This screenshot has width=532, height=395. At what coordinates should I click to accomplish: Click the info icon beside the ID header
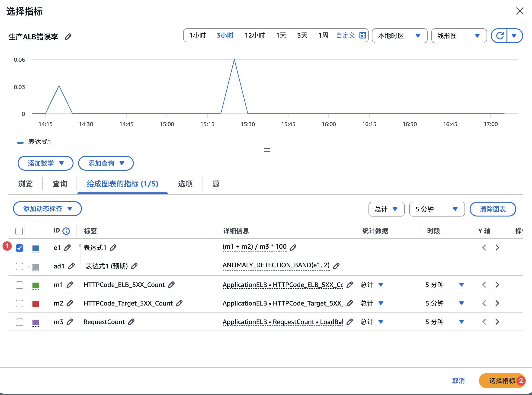coord(66,231)
